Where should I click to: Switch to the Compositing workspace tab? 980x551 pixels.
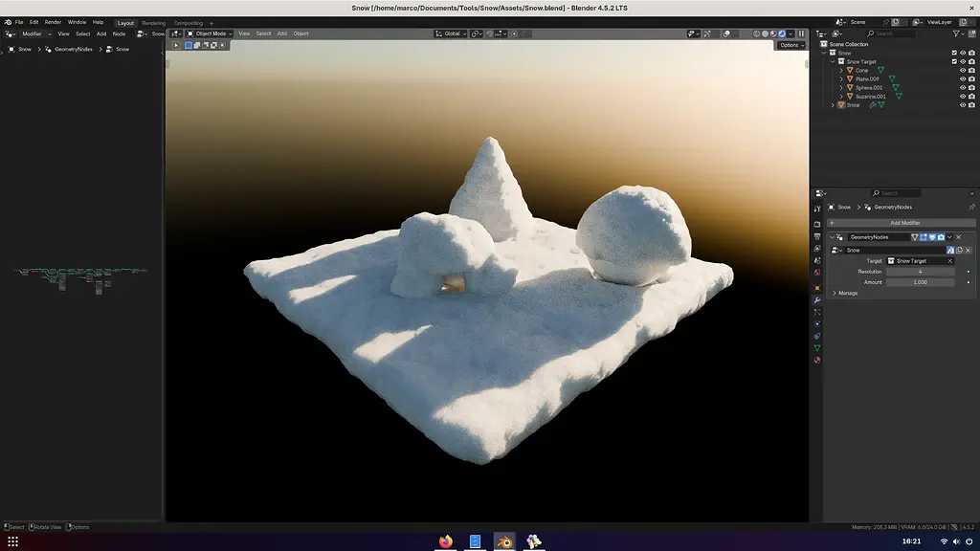189,23
